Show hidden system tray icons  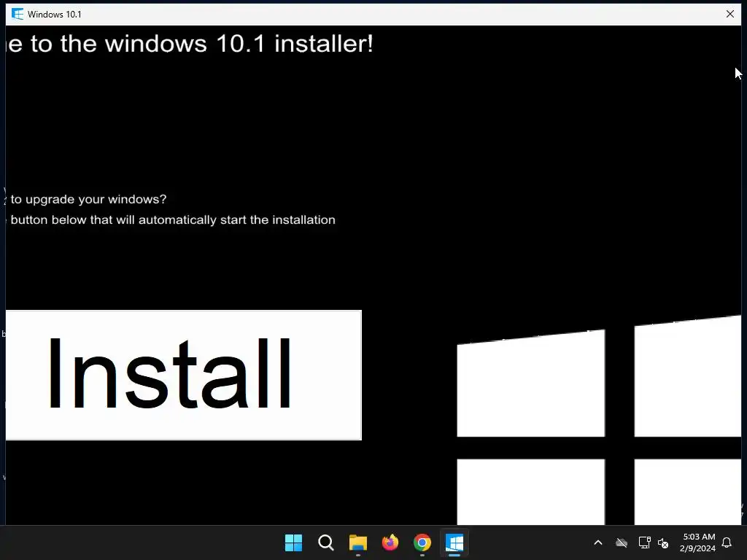coord(598,542)
